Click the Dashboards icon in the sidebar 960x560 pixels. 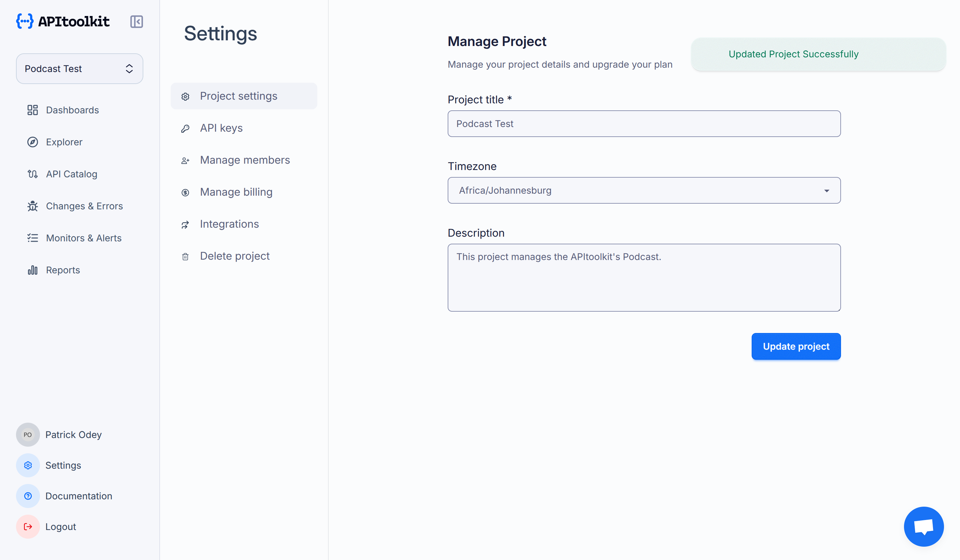point(32,110)
